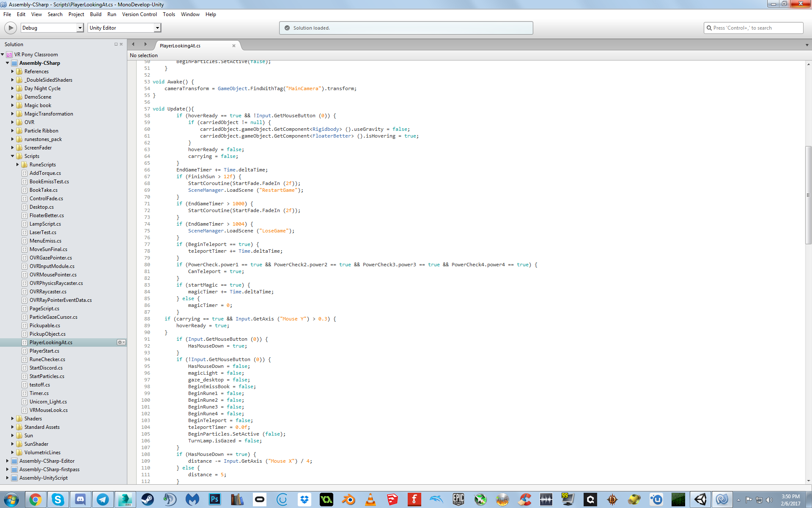
Task: Open the Build menu
Action: point(96,14)
